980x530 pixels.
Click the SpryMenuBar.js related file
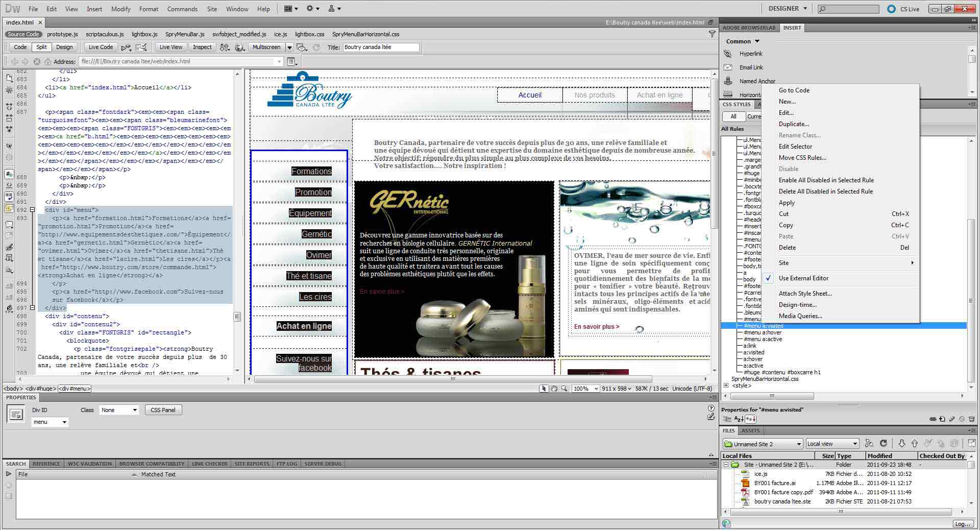[185, 34]
